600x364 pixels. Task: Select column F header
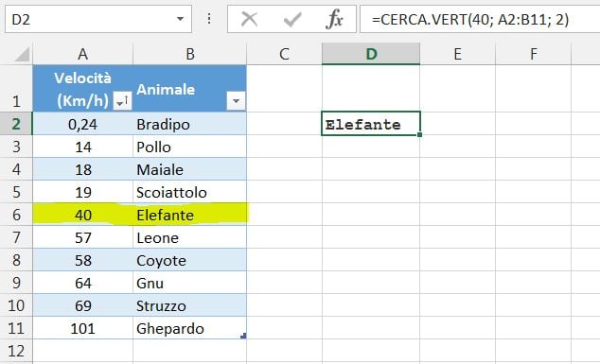coord(533,54)
